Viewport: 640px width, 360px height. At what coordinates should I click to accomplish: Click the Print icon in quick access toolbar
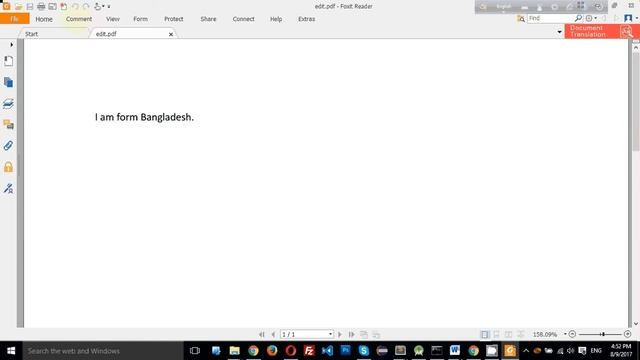pos(41,6)
